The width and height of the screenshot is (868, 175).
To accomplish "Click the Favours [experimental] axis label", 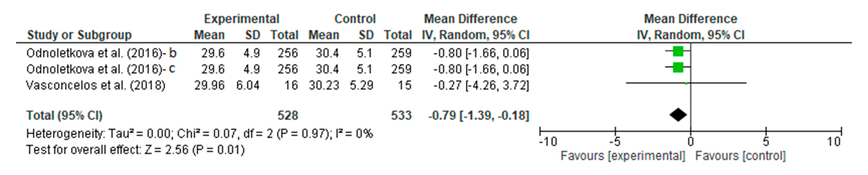I will (x=623, y=156).
